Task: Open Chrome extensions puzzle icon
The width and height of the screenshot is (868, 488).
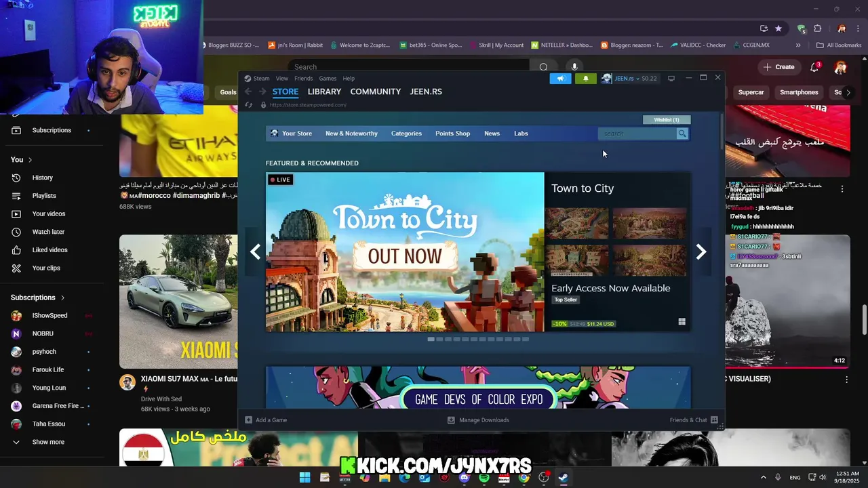Action: pyautogui.click(x=817, y=28)
